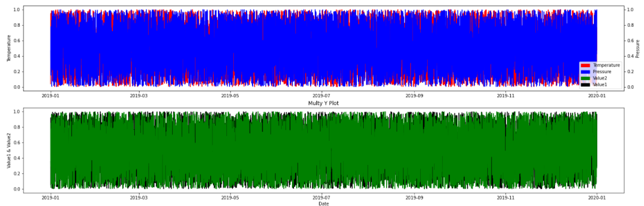The width and height of the screenshot is (644, 206).
Task: Click the '0.6' tick on the Temperature axis
Action: coord(18,41)
